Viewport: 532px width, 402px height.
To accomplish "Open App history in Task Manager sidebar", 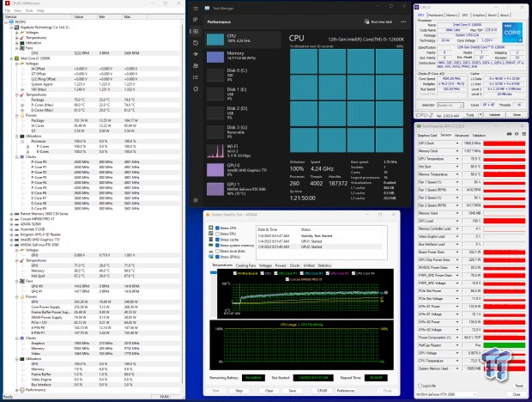I will tap(196, 43).
